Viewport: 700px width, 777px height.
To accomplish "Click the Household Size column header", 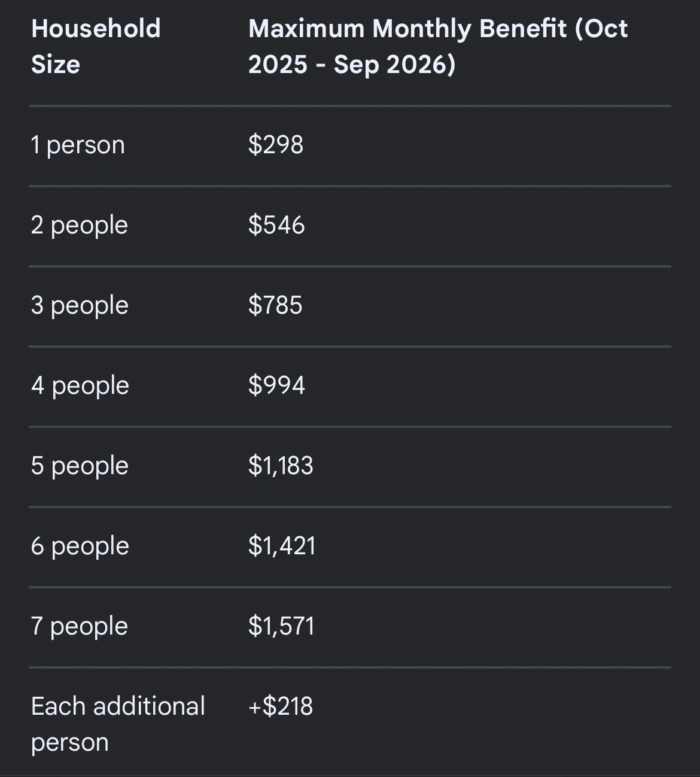I will point(96,29).
